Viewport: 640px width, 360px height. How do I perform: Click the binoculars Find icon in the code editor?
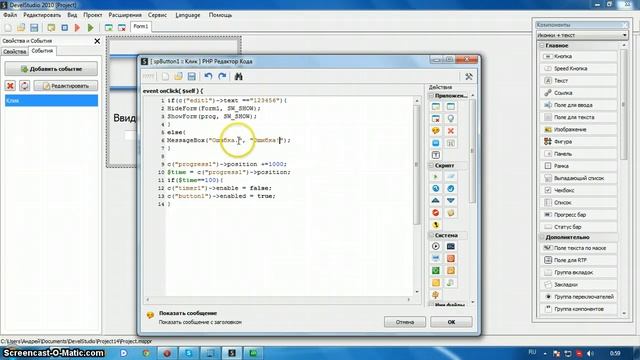pos(239,76)
